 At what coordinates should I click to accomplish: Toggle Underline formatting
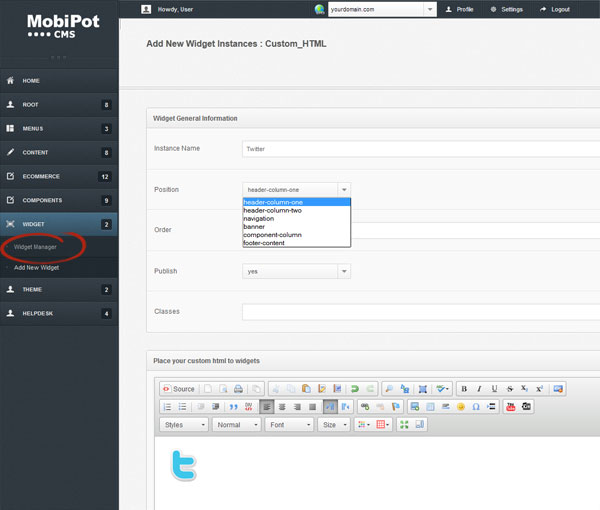pyautogui.click(x=494, y=389)
